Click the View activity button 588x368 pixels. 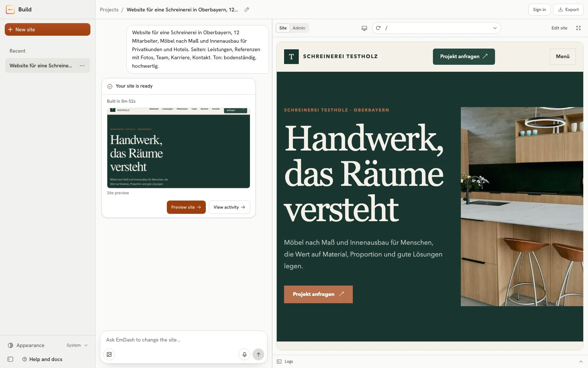point(229,207)
